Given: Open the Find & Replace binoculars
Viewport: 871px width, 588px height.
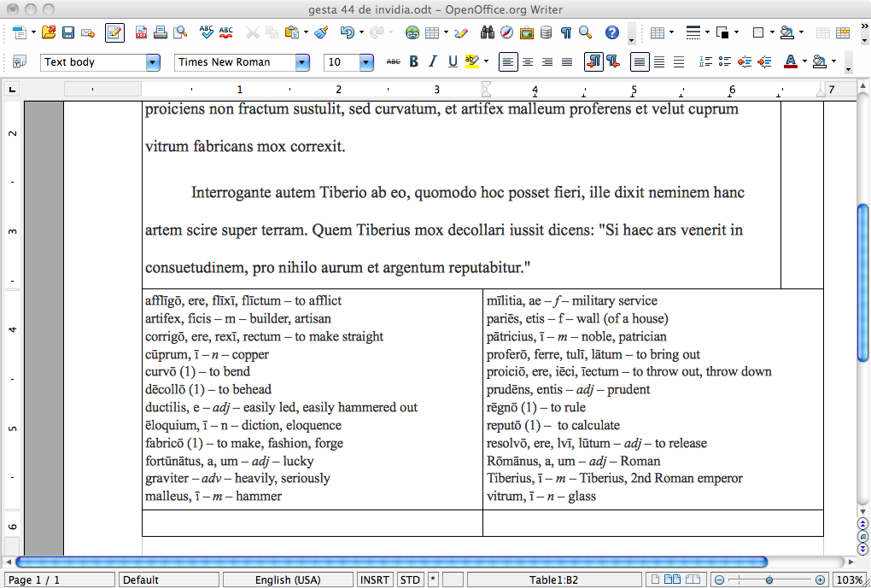Looking at the screenshot, I should pyautogui.click(x=488, y=33).
